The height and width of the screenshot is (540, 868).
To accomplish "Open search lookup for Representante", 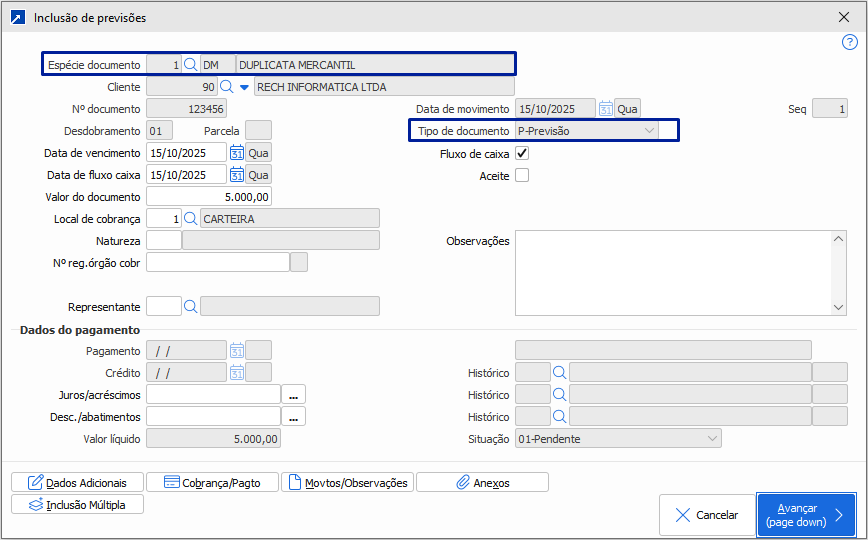I will pos(190,306).
